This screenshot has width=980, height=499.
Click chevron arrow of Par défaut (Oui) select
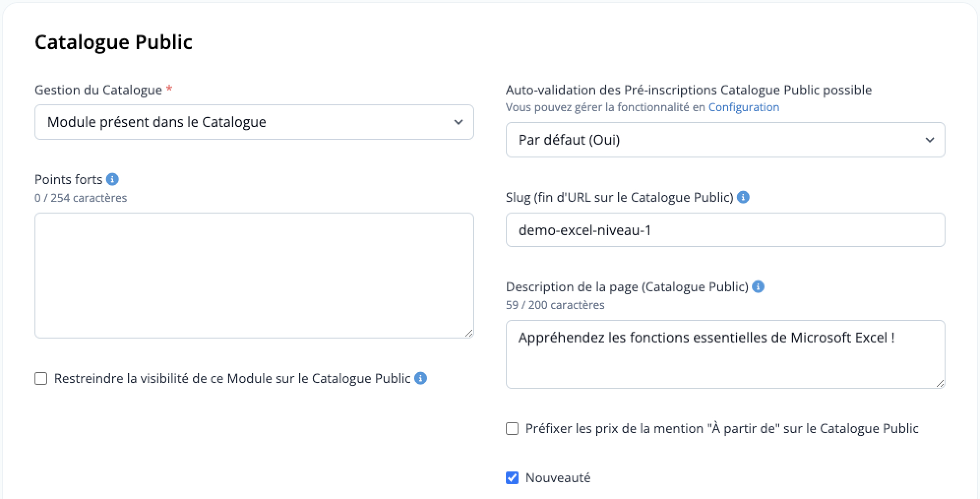929,140
